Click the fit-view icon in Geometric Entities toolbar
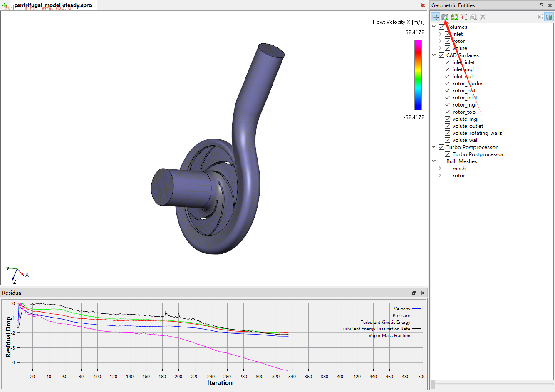This screenshot has height=392, width=555. click(539, 17)
